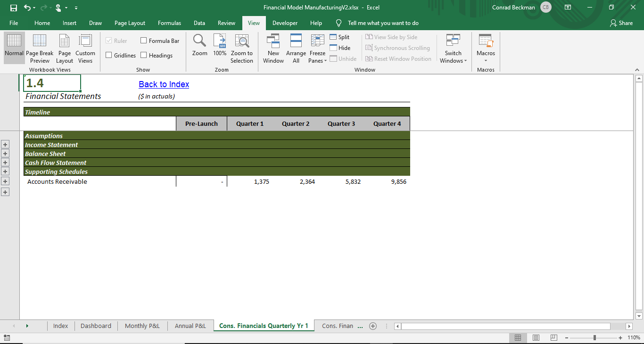Open Switch Windows dropdown

pyautogui.click(x=453, y=48)
